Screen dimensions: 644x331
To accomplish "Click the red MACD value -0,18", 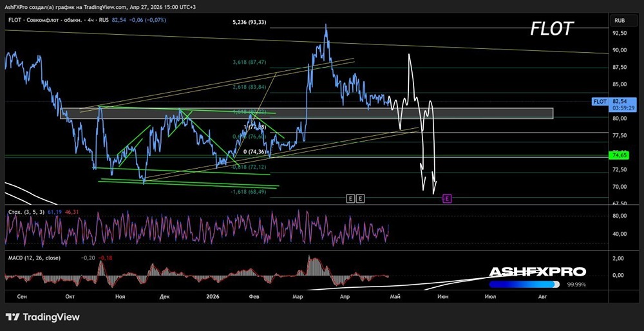I will tap(106, 258).
